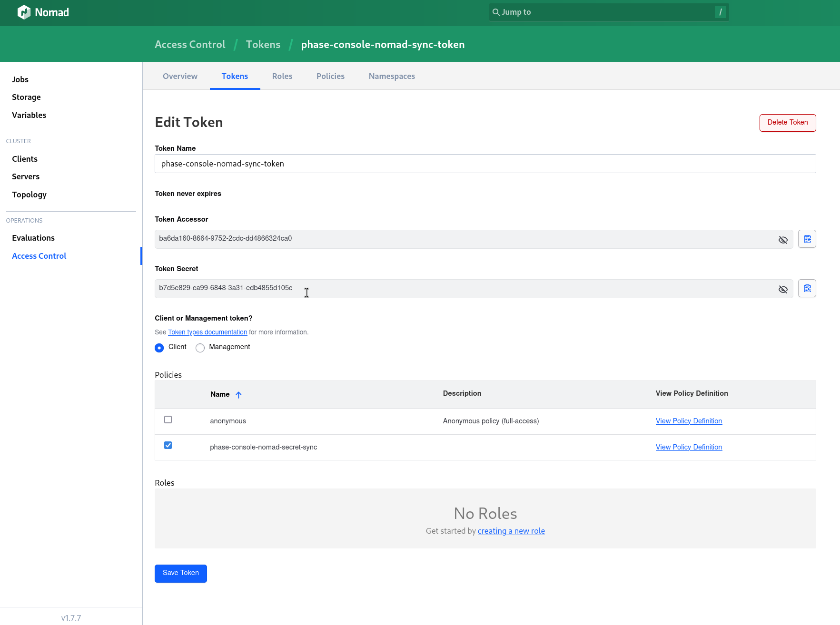Open the Namespaces tab
The height and width of the screenshot is (625, 840).
392,76
